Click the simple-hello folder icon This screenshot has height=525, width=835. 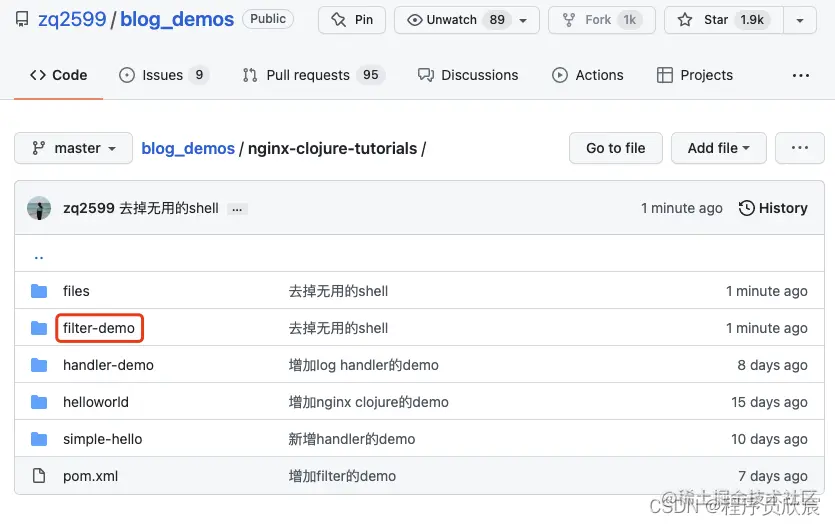click(39, 439)
